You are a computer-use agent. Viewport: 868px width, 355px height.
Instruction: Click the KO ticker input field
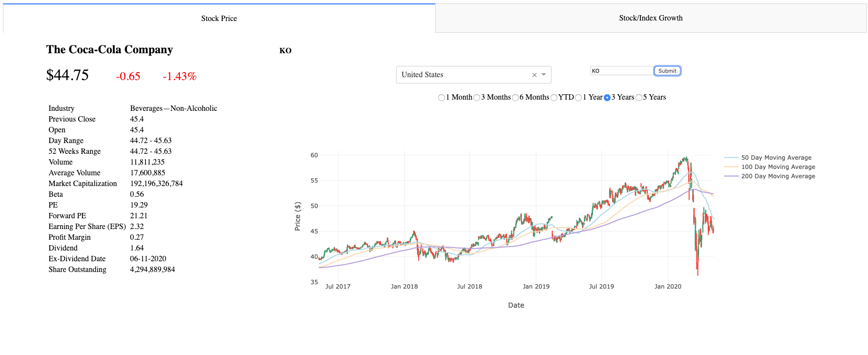pos(622,71)
